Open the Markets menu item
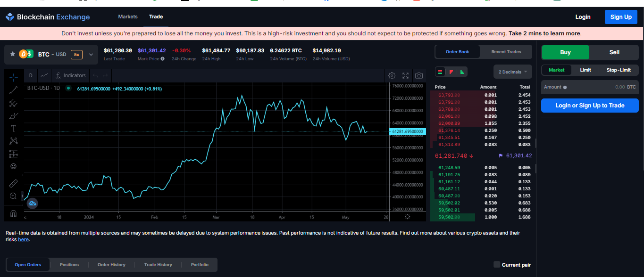Image resolution: width=644 pixels, height=277 pixels. (127, 16)
